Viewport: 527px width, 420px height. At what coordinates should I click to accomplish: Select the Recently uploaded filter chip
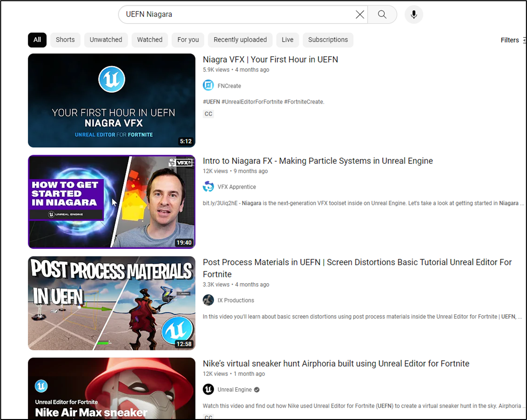click(x=240, y=40)
